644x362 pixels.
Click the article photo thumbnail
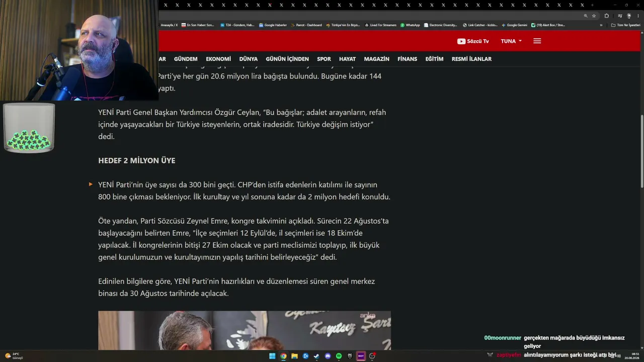pyautogui.click(x=245, y=330)
